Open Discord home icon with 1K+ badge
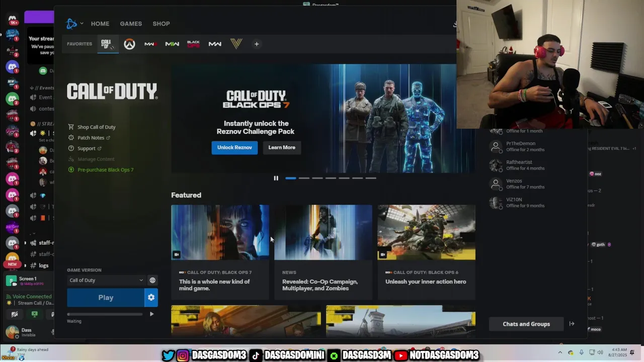This screenshot has width=644, height=362. [x=13, y=20]
